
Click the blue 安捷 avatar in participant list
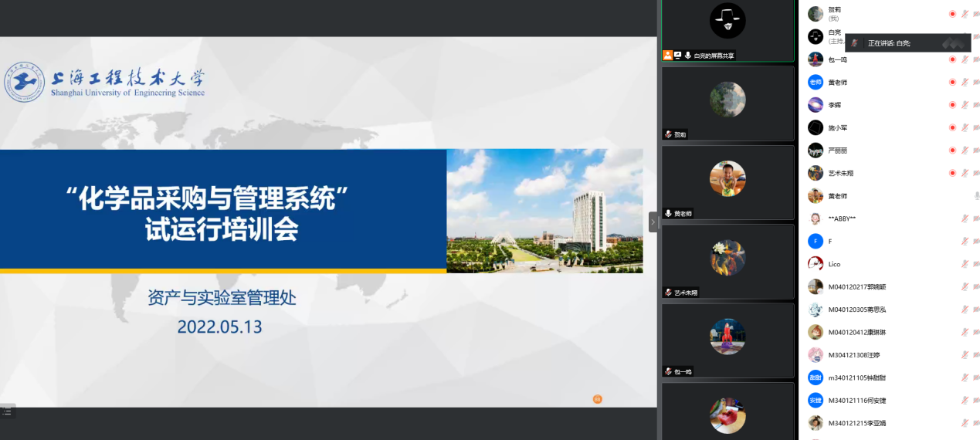(816, 401)
